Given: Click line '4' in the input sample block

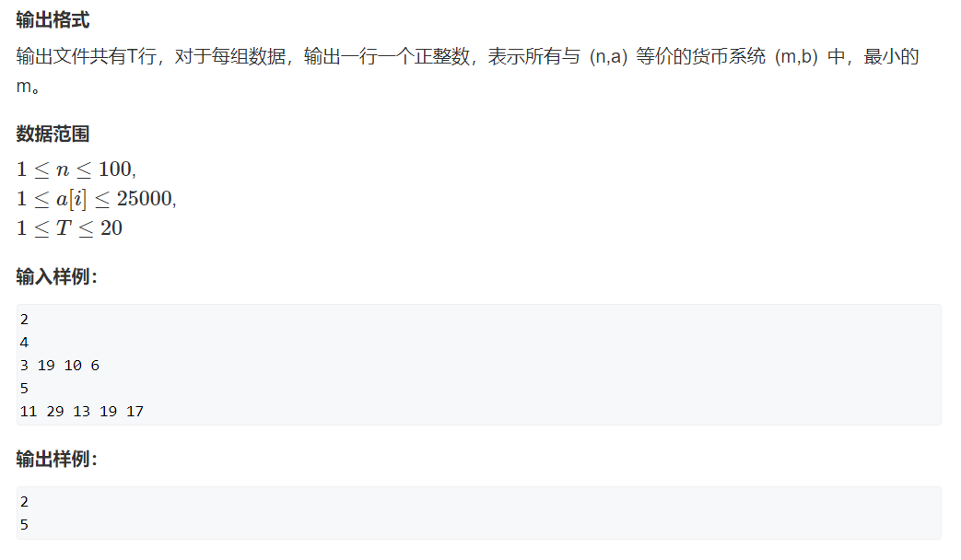Looking at the screenshot, I should [24, 343].
